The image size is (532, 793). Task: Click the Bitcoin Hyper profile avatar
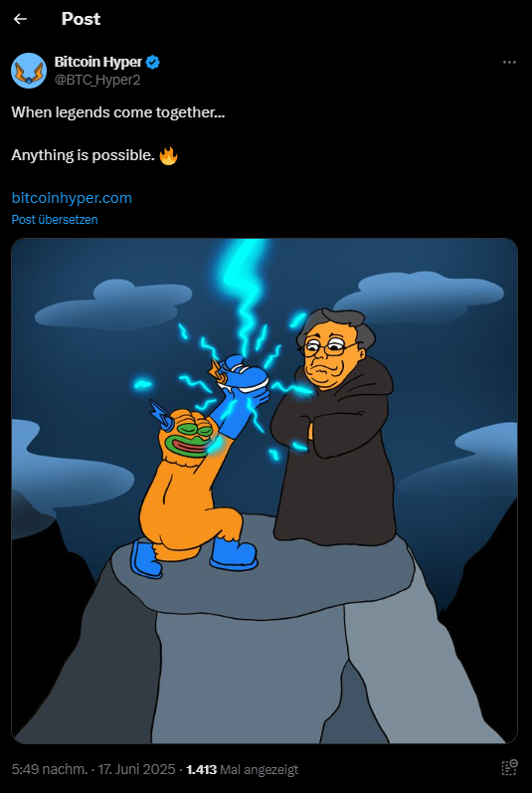[x=29, y=71]
